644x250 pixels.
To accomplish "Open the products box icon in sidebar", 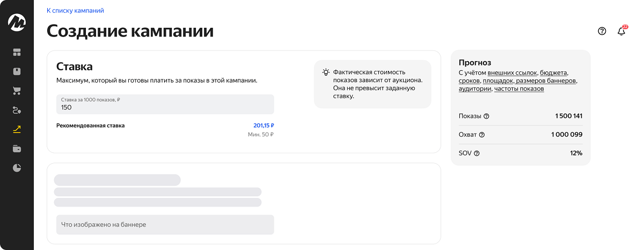I will point(17,71).
